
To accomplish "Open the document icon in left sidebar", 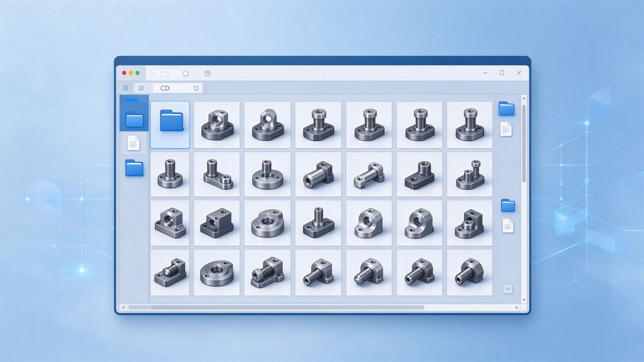I will click(134, 143).
